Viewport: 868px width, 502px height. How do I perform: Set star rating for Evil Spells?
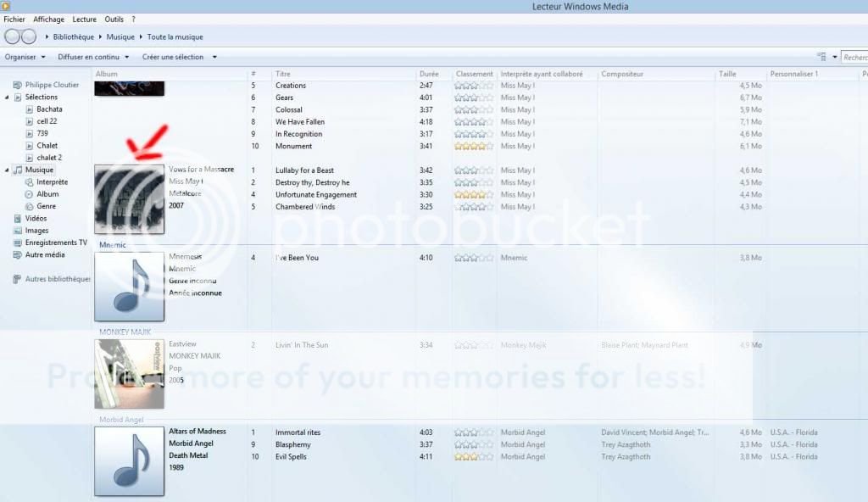473,457
